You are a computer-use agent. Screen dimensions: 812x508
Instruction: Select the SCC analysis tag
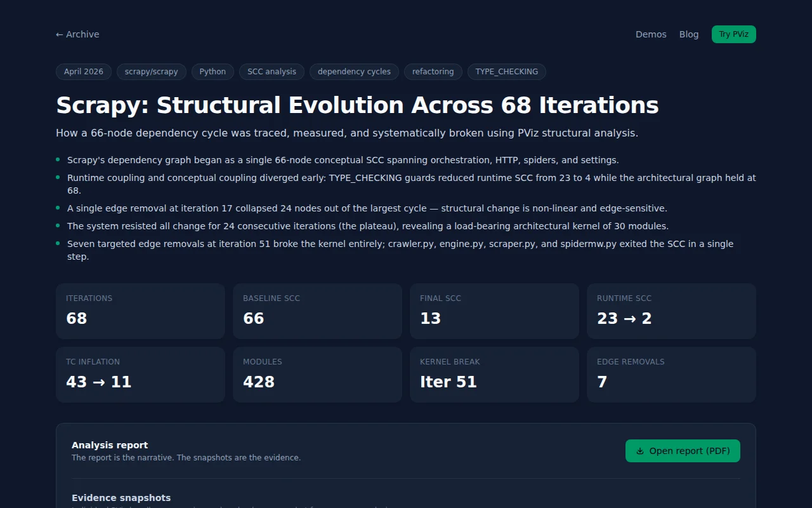click(272, 72)
